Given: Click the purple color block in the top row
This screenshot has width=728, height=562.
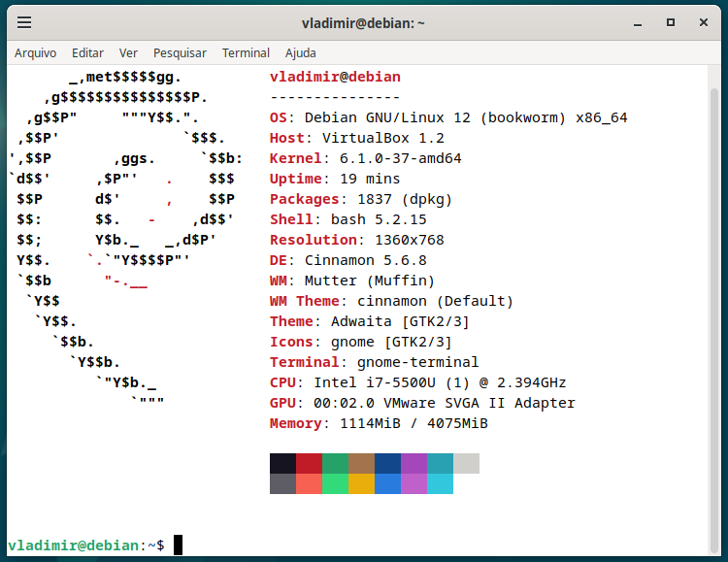Looking at the screenshot, I should pos(414,463).
